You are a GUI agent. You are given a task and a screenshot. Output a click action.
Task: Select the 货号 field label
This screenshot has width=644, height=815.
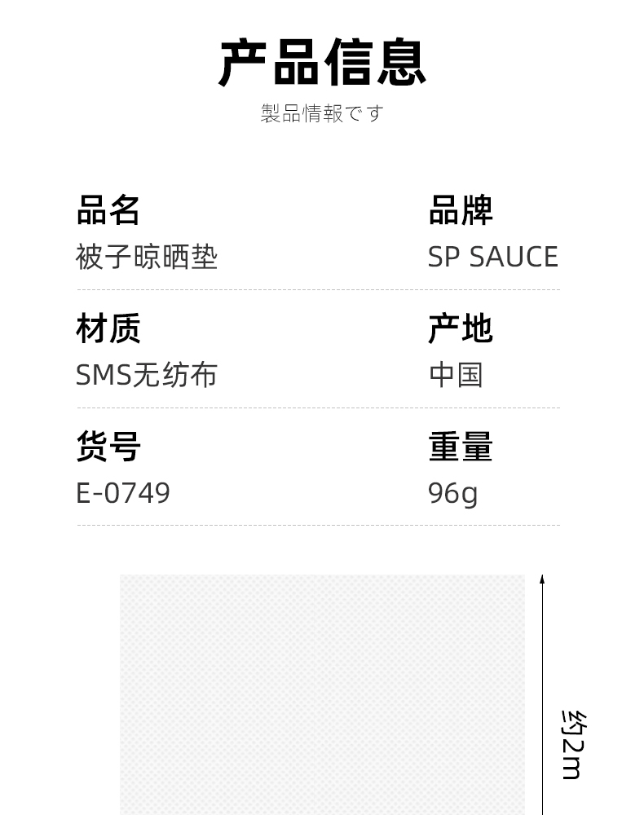pos(108,447)
